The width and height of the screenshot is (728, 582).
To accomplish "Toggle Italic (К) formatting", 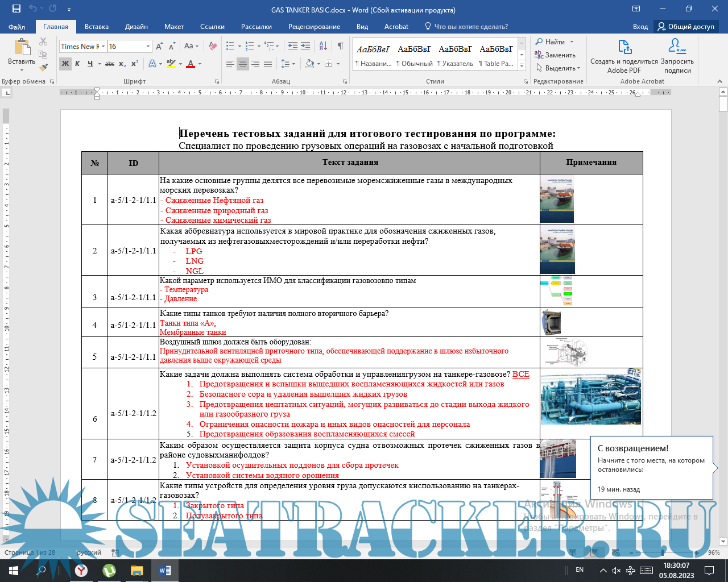I will click(x=78, y=64).
